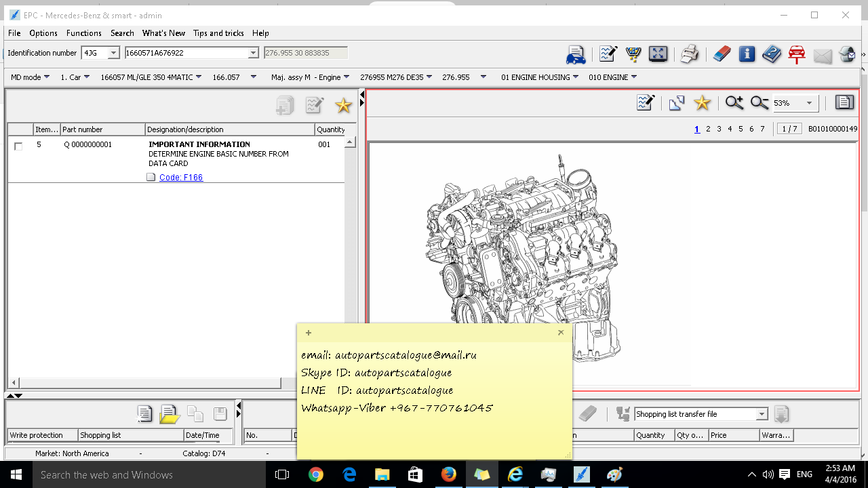Click the envelope mail icon
The image size is (868, 488).
pos(823,56)
